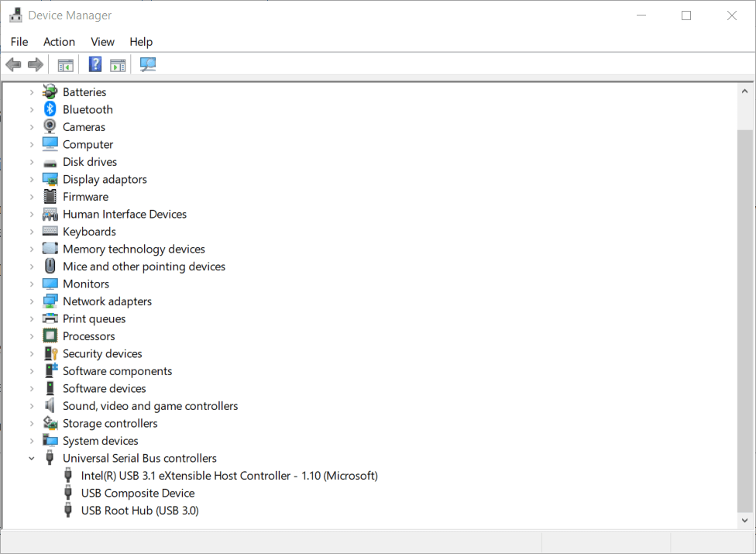Expand the Display adaptors node
Image resolution: width=756 pixels, height=554 pixels.
tap(32, 179)
